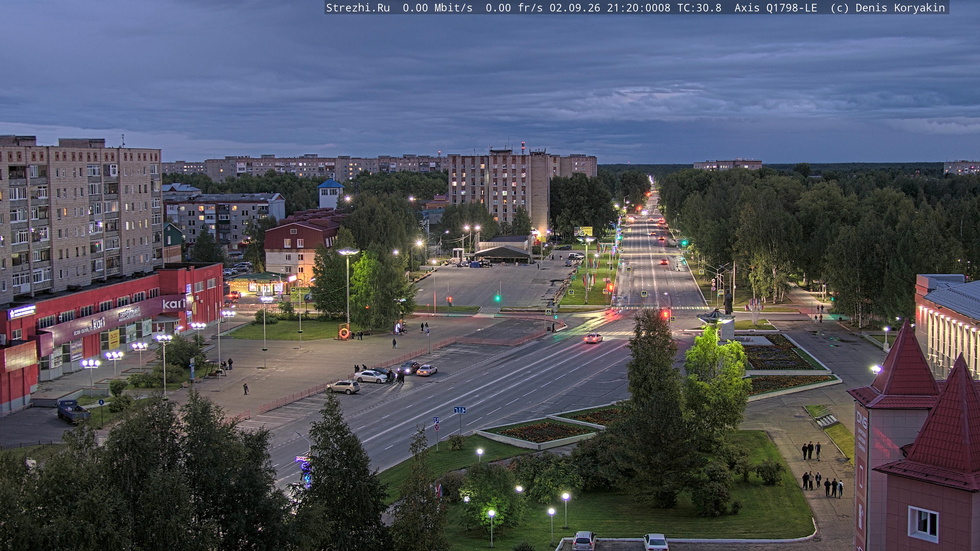
Task: Click the TC:30.8 temperature reading
Action: (x=699, y=8)
